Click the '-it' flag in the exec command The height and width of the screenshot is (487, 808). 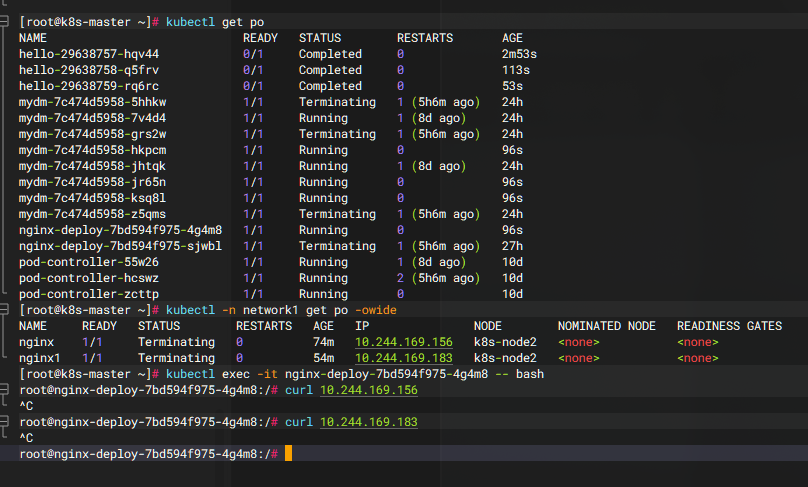[267, 374]
